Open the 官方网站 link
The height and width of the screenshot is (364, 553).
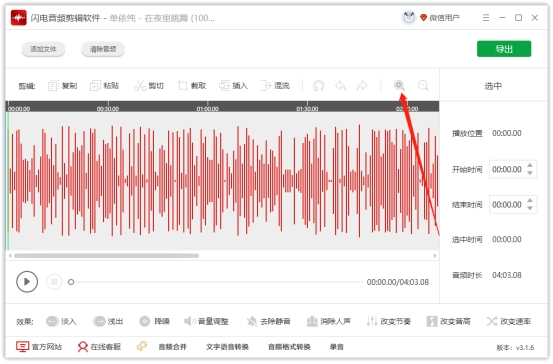[39, 347]
